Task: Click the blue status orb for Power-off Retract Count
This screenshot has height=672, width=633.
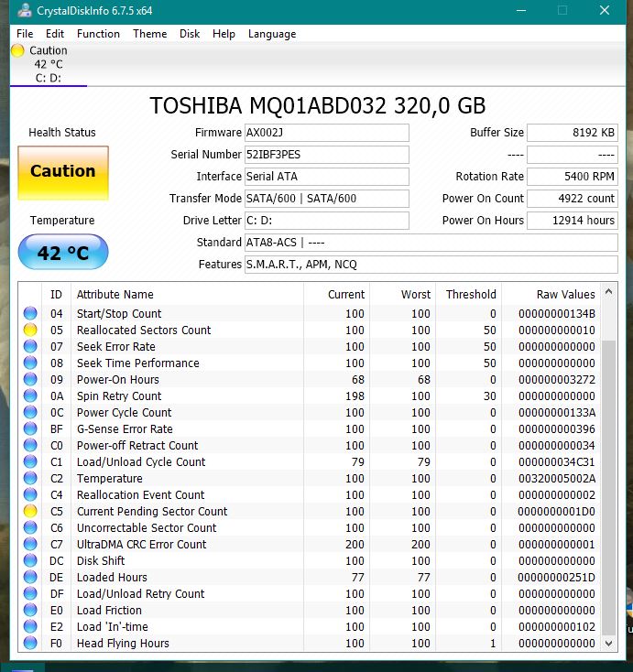Action: (x=30, y=445)
